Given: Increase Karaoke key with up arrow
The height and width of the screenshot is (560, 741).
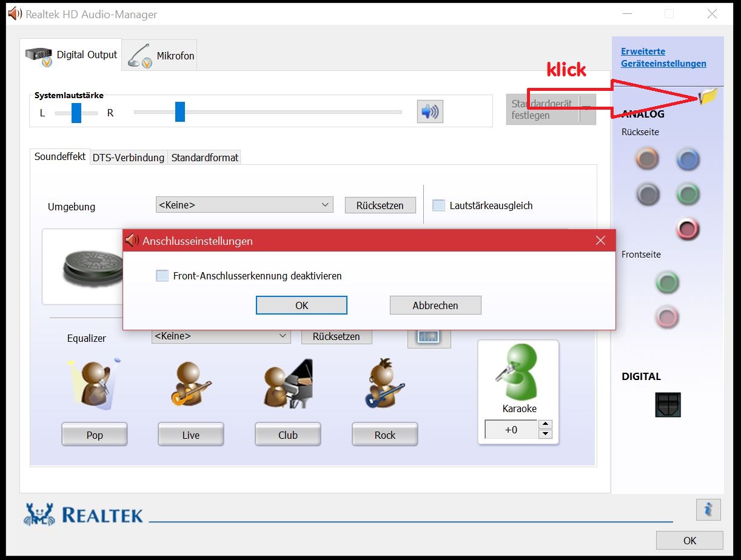Looking at the screenshot, I should click(545, 424).
